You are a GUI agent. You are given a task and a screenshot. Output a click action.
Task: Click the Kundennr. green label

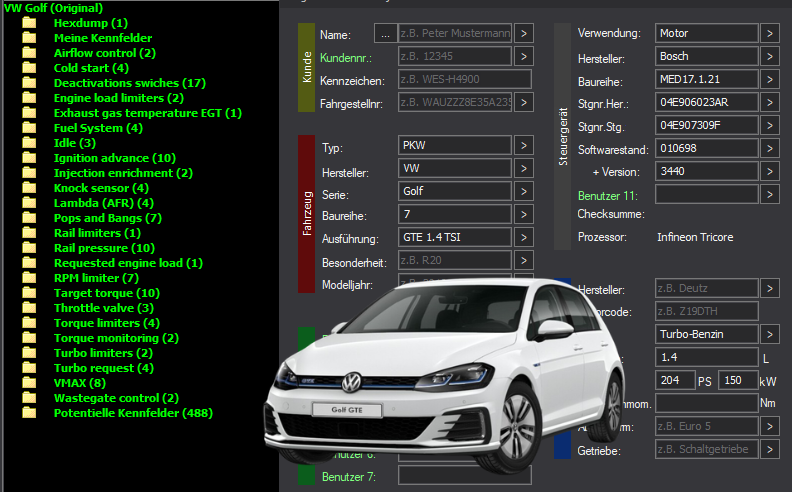point(345,58)
